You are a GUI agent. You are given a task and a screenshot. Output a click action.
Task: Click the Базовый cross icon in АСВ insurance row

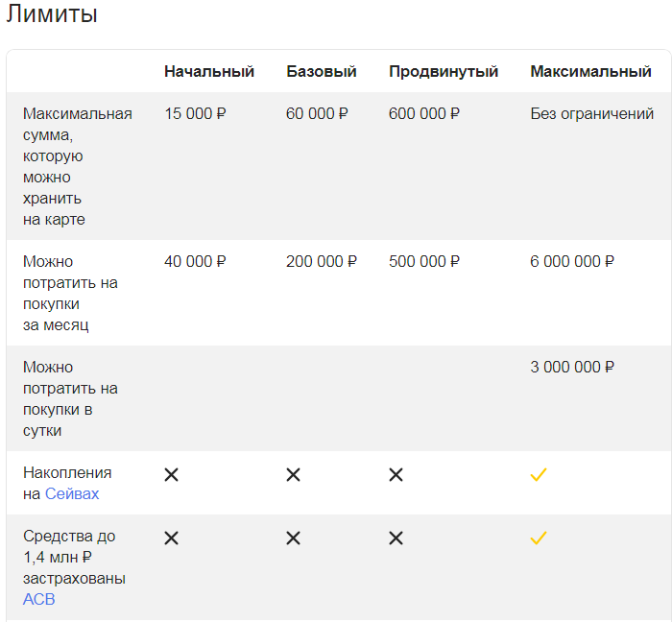[x=293, y=538]
